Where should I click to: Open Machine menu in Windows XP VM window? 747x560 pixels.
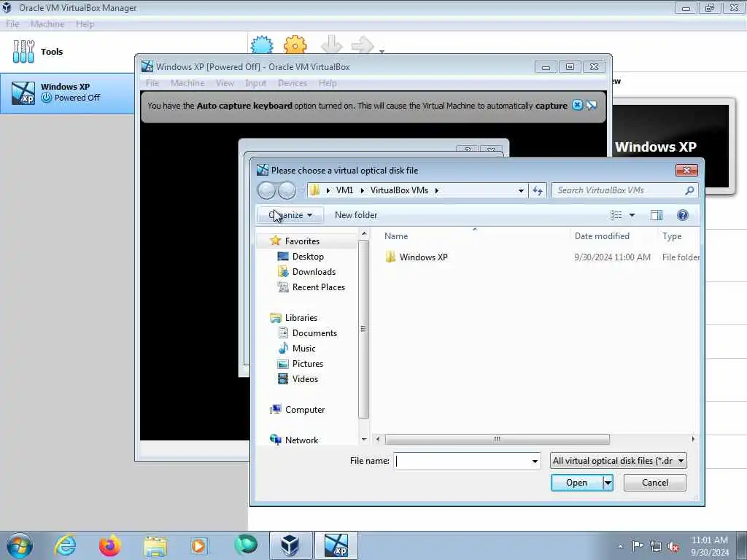187,83
